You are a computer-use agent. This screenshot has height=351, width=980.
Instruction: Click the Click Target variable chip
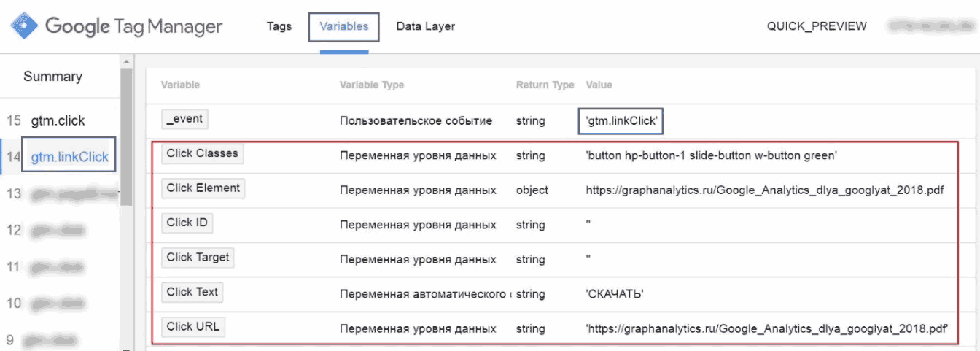[198, 257]
